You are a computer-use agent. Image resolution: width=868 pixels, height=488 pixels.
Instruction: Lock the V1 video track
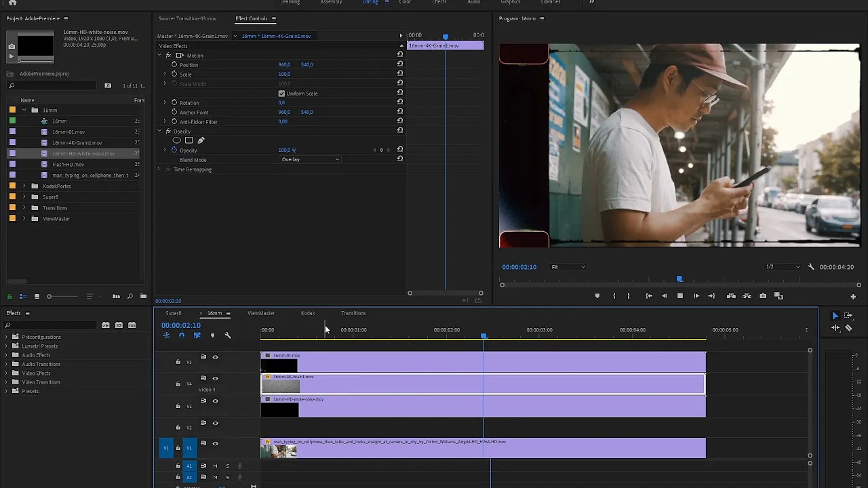pos(178,448)
